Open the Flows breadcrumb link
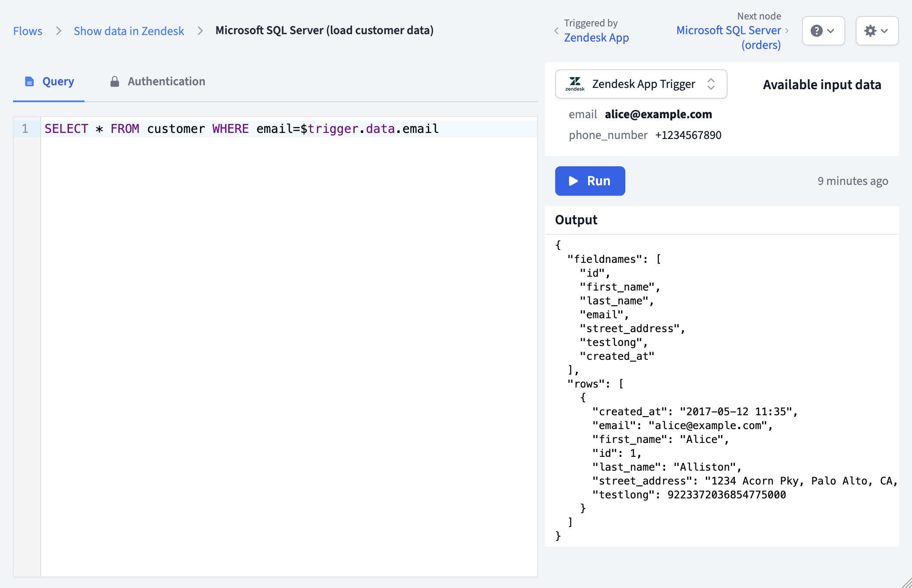The height and width of the screenshot is (588, 912). point(28,31)
